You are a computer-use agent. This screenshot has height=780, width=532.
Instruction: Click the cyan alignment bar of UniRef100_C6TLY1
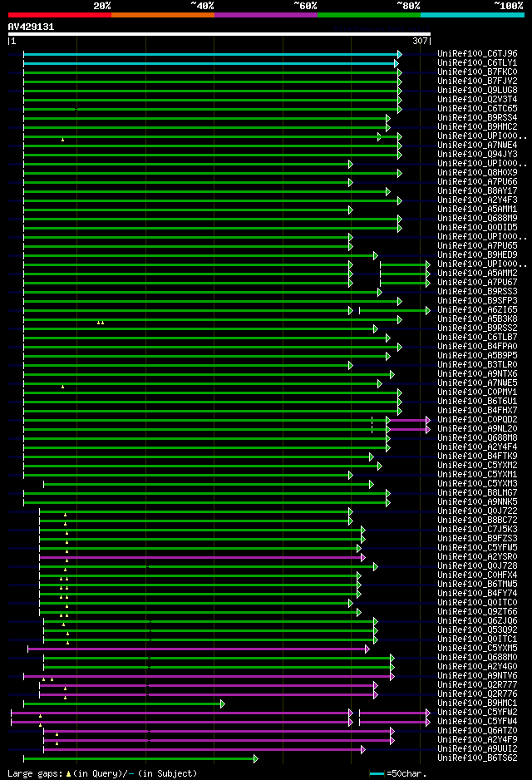211,64
